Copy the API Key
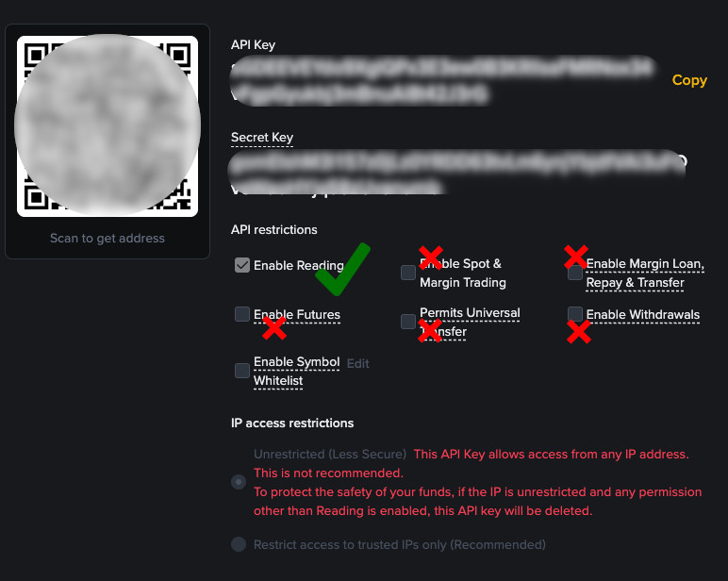The image size is (728, 581). [x=689, y=80]
